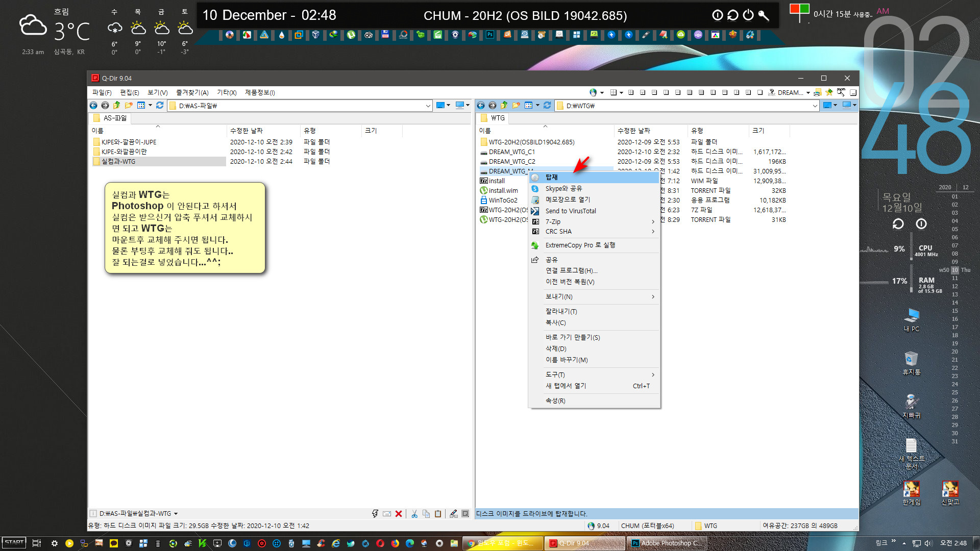Viewport: 980px width, 551px height.
Task: Click the START button on taskbar
Action: tap(14, 543)
